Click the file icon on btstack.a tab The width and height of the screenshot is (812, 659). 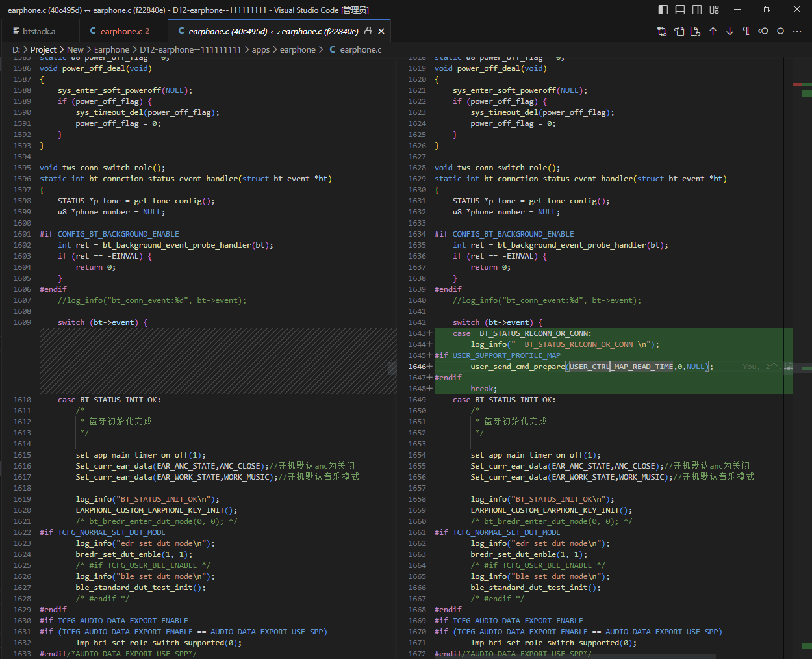tap(16, 31)
